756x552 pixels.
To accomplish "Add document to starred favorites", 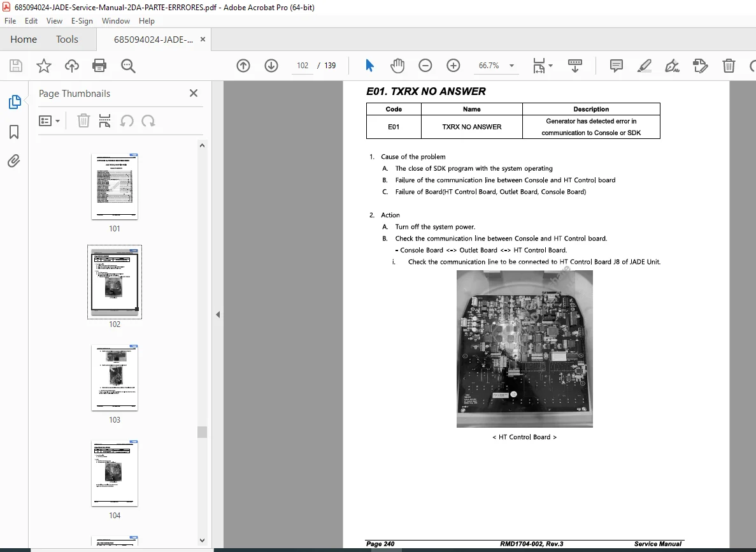I will 44,66.
